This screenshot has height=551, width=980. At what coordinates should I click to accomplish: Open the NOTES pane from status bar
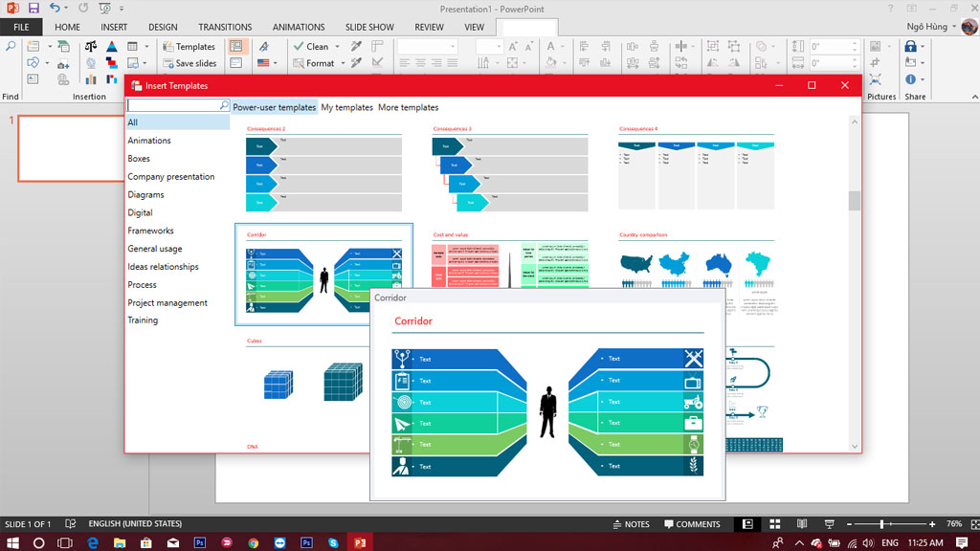click(632, 524)
